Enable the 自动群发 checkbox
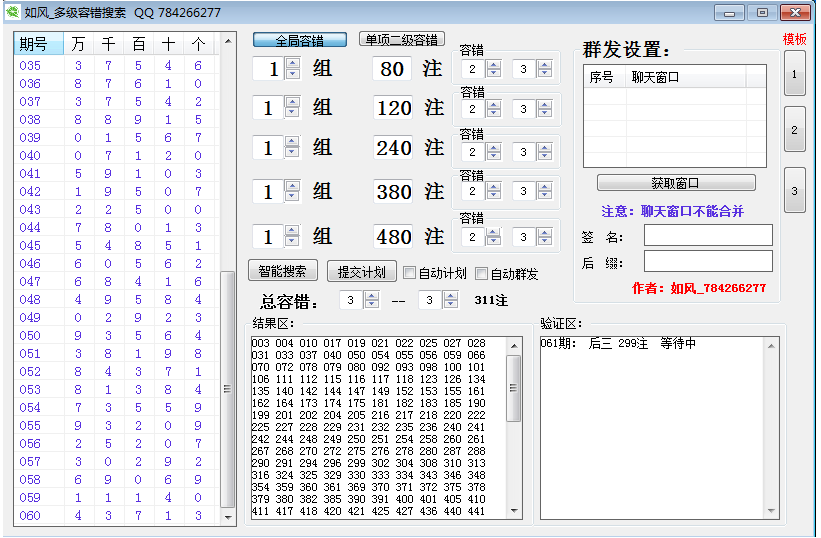 [481, 273]
